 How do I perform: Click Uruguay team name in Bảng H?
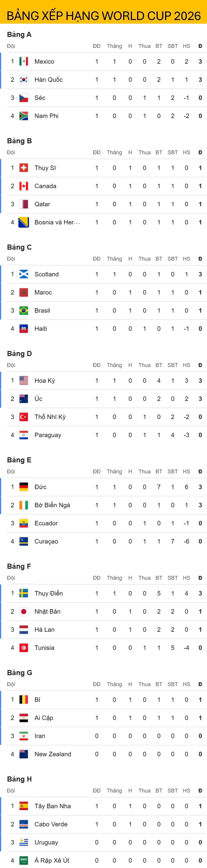(x=46, y=843)
